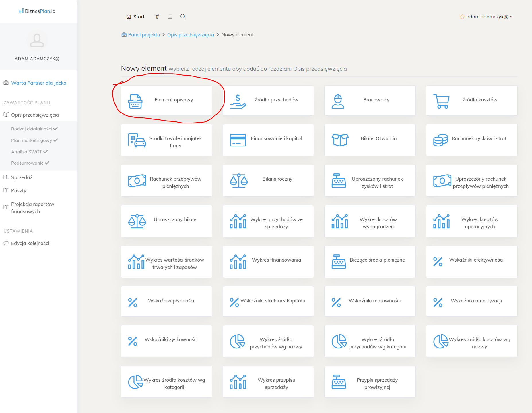Click the Rachunek przepływów pieniężnych banknote icon
The image size is (532, 413).
tap(137, 181)
